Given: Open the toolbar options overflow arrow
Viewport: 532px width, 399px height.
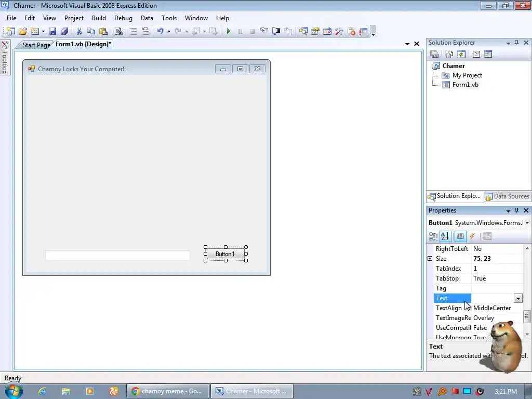Looking at the screenshot, I should click(373, 32).
